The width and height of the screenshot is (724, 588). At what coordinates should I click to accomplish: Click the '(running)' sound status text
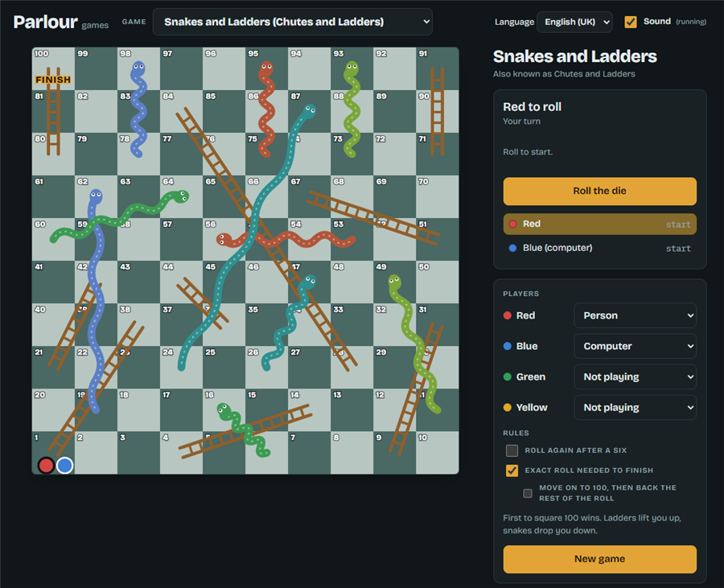coord(691,22)
